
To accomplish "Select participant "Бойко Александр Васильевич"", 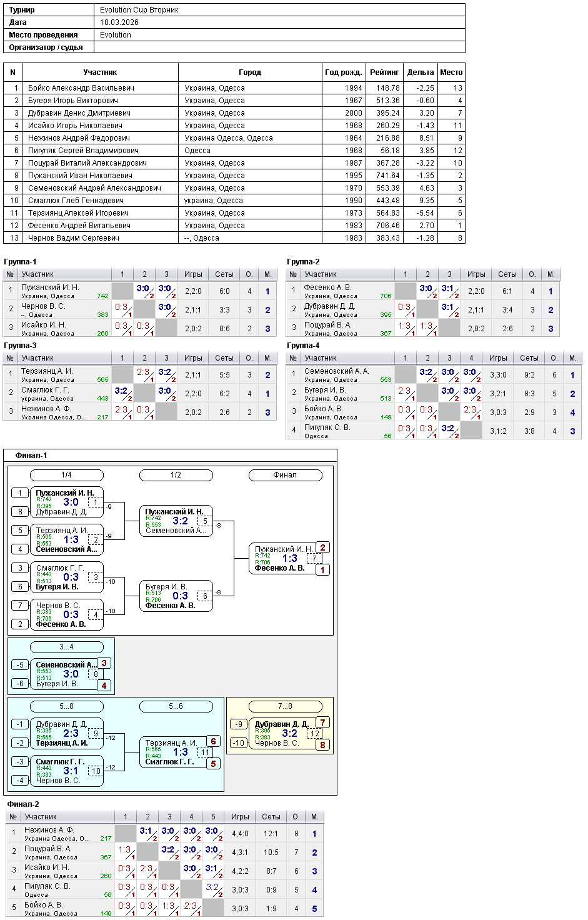I will pyautogui.click(x=81, y=88).
